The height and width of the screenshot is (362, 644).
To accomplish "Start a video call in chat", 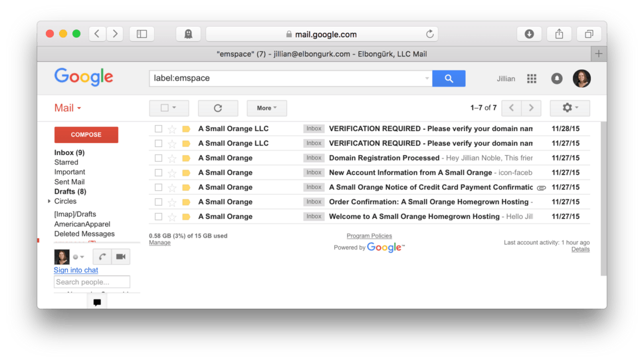I will (121, 257).
